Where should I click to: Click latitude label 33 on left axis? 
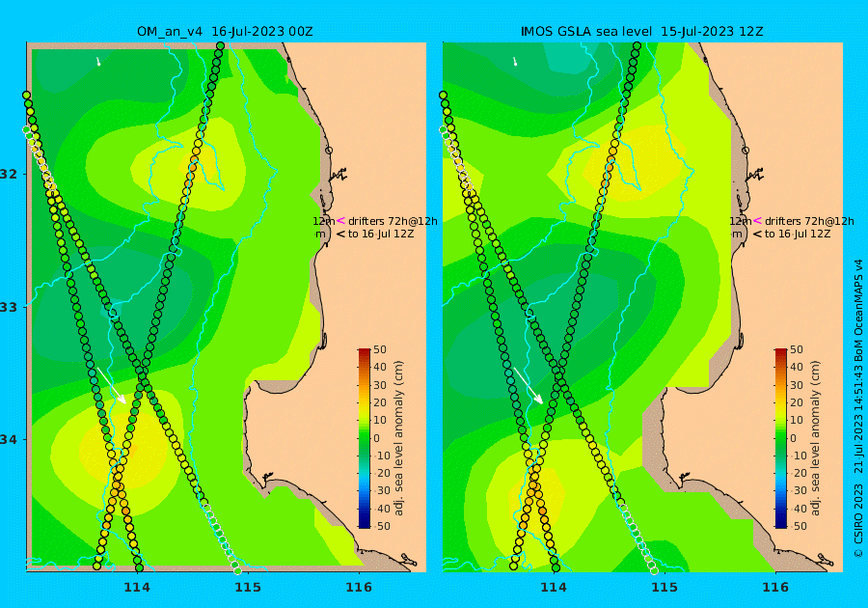(9, 307)
